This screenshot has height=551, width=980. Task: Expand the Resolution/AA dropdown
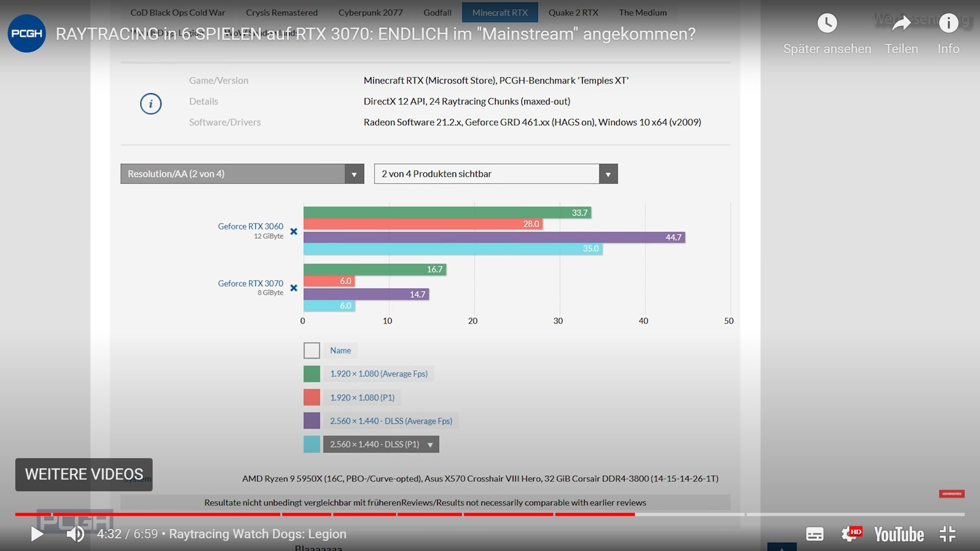click(354, 174)
